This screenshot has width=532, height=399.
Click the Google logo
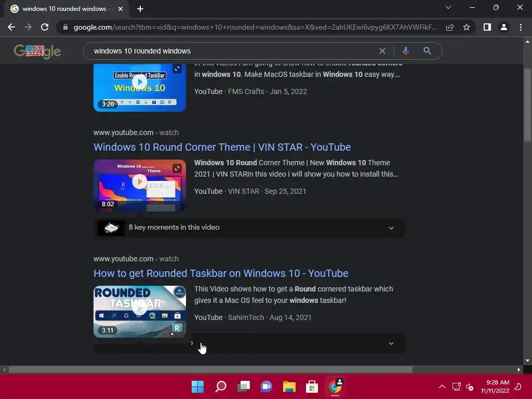click(37, 51)
